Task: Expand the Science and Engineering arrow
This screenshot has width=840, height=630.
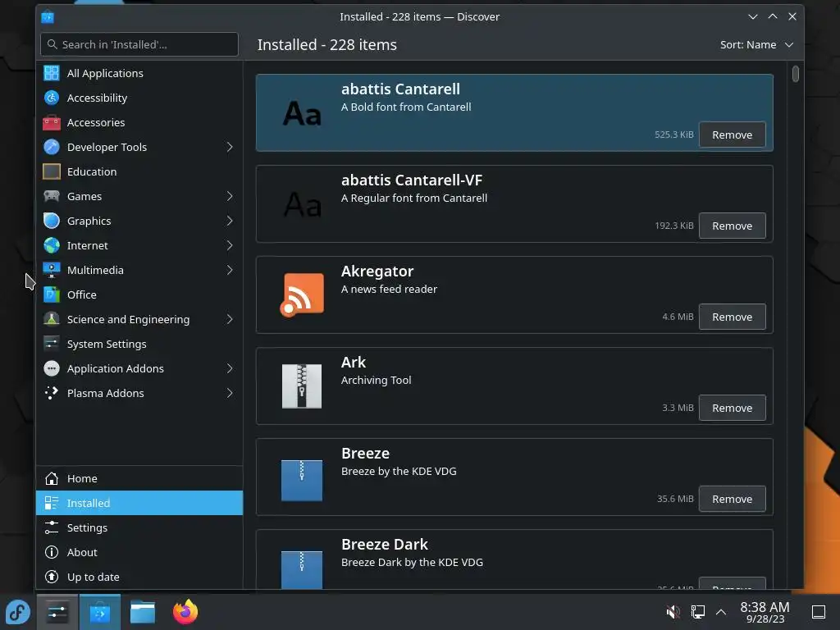Action: 230,319
